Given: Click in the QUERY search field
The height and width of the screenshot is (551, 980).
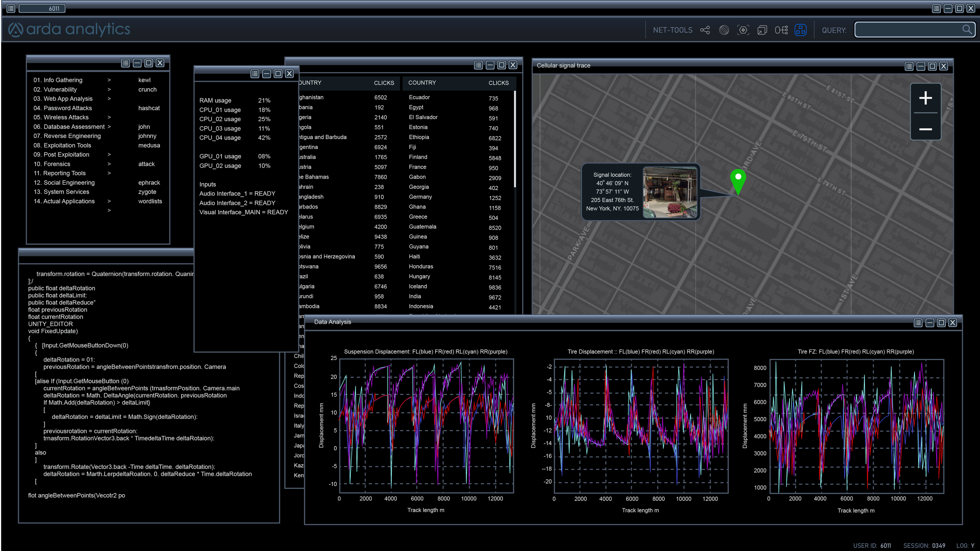Looking at the screenshot, I should point(915,30).
